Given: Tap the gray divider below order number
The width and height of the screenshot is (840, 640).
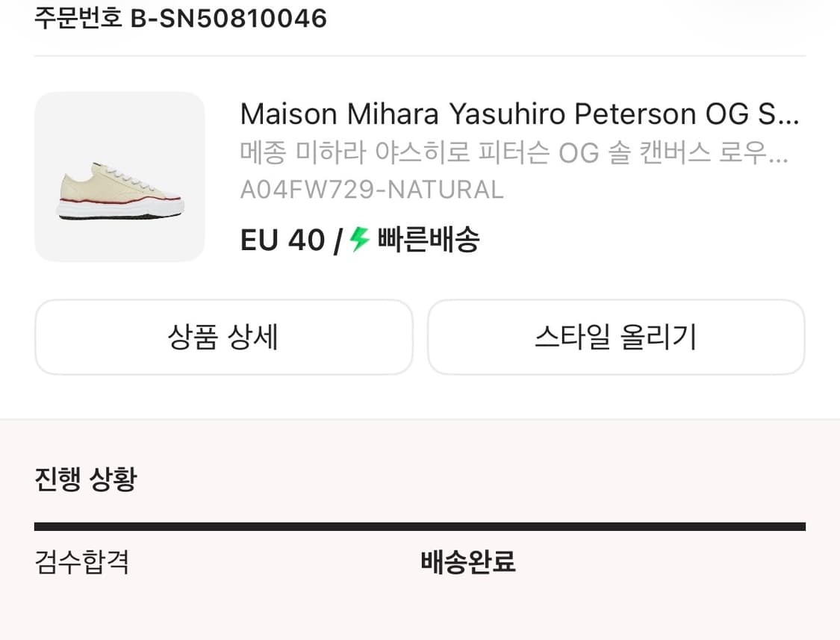Looking at the screenshot, I should [x=420, y=56].
